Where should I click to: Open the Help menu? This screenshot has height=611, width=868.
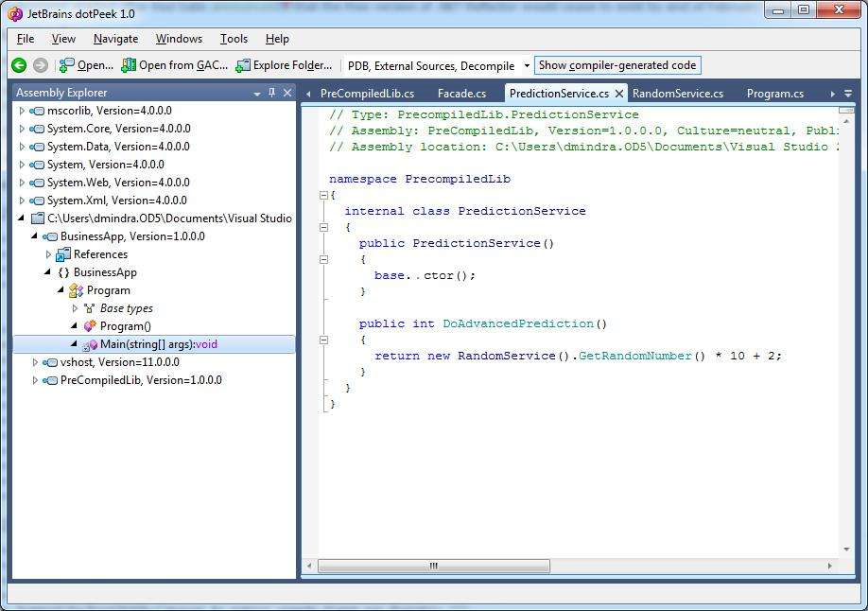point(277,39)
